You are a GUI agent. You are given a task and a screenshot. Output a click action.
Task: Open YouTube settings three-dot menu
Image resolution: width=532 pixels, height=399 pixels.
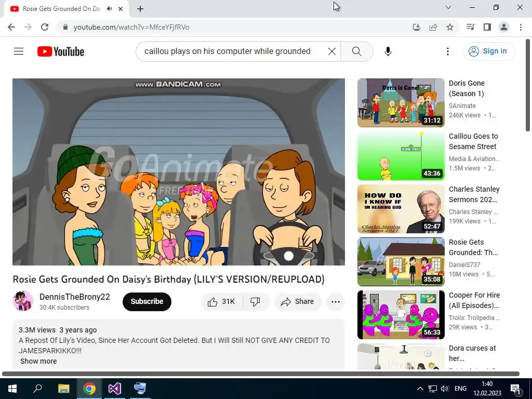coord(447,51)
